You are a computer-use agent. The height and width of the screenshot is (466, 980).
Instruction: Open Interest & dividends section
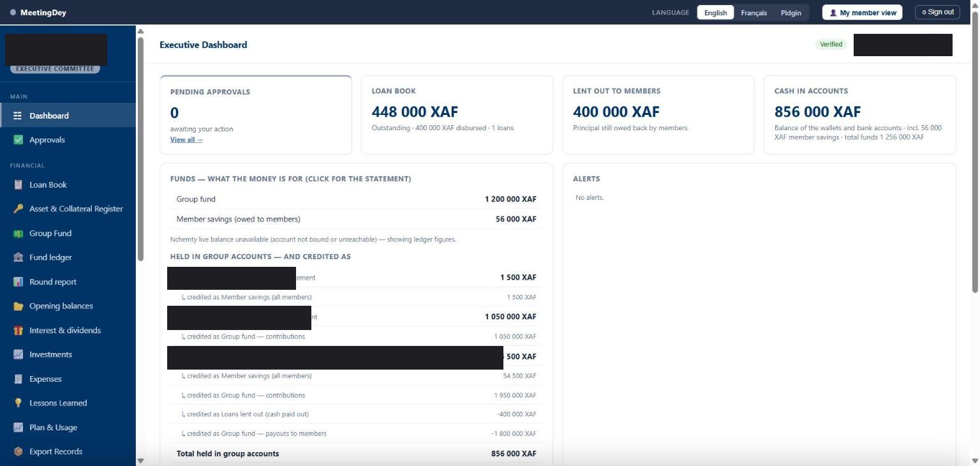68,330
